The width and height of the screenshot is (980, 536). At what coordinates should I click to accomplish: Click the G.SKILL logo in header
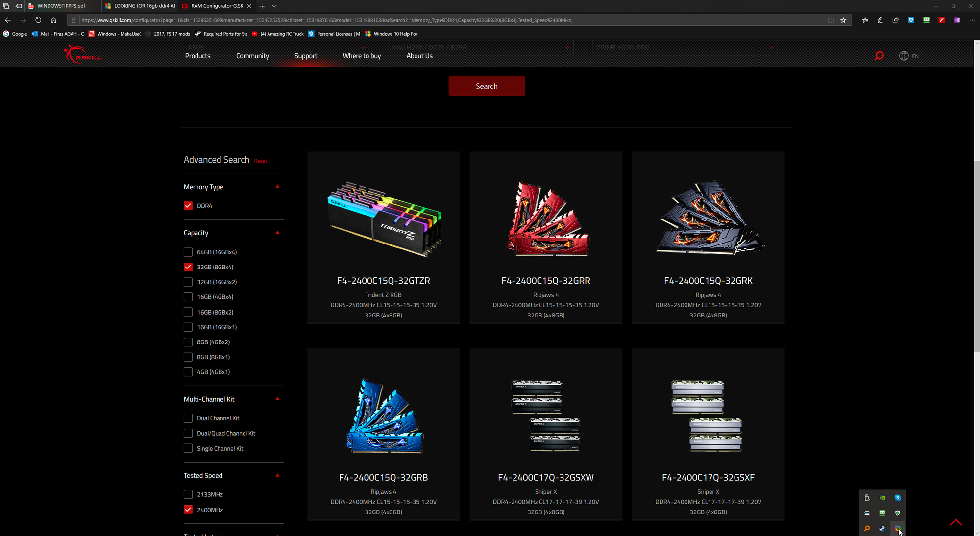pos(82,54)
